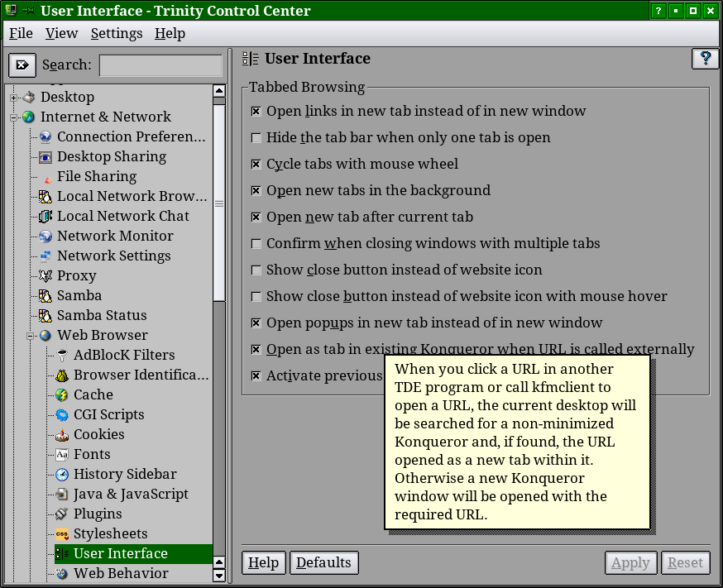Click the Samba Status icon
The image size is (723, 588).
point(45,315)
